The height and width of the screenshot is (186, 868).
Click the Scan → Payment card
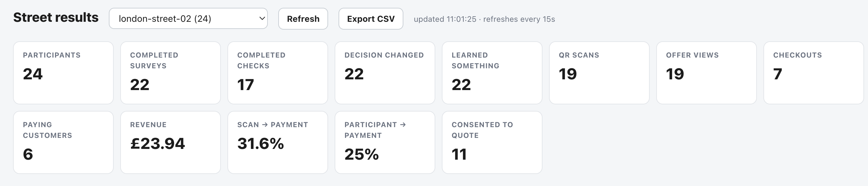click(278, 142)
